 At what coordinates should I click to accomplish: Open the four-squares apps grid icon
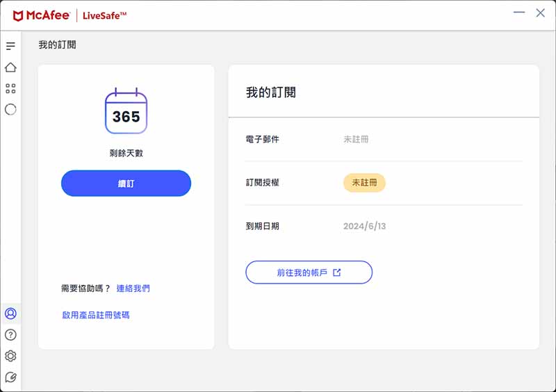(10, 88)
